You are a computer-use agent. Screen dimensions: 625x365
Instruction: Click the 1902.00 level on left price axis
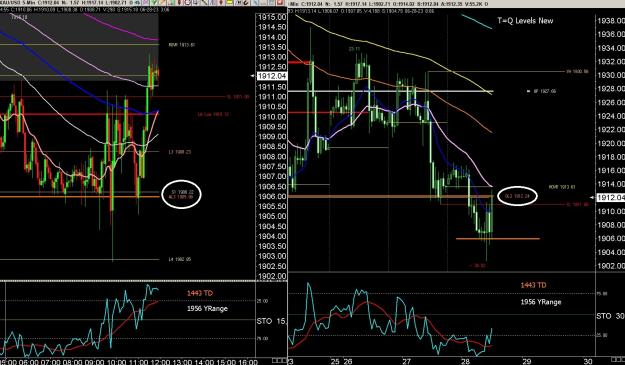click(272, 276)
